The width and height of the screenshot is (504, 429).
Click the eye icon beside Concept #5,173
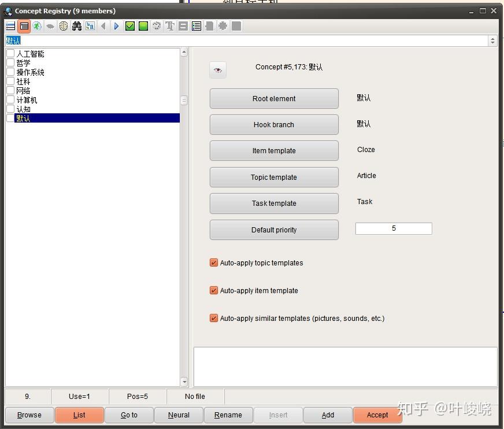tap(217, 70)
